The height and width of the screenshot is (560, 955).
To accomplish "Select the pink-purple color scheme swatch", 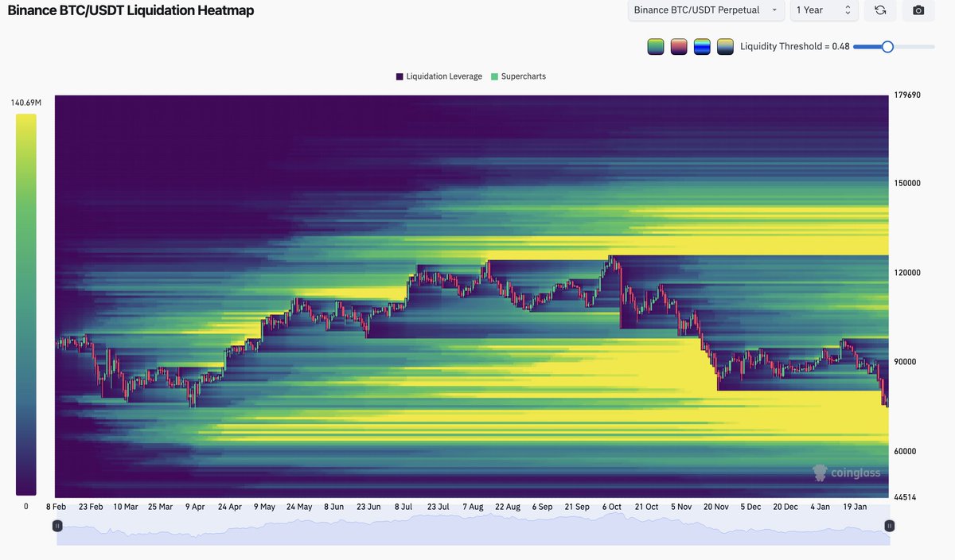I will tap(679, 46).
